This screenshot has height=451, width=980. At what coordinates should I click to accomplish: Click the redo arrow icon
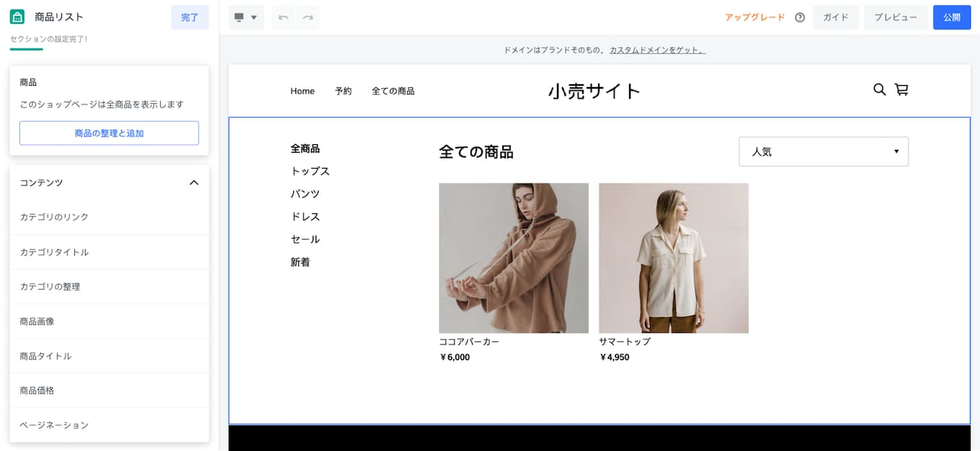click(x=308, y=17)
